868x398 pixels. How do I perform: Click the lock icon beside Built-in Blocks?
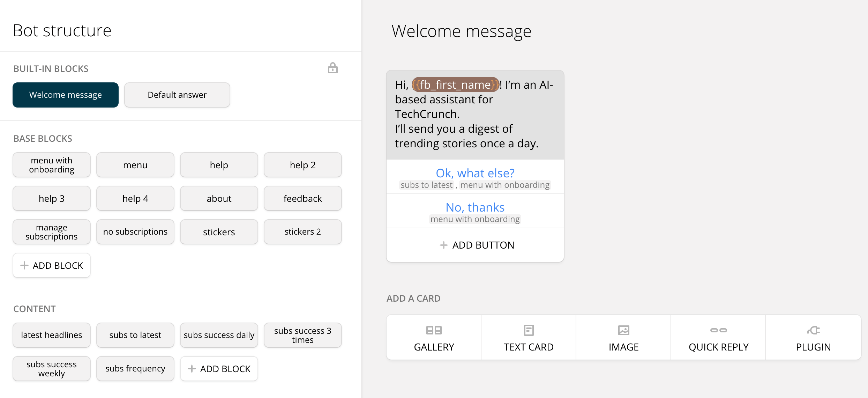332,68
